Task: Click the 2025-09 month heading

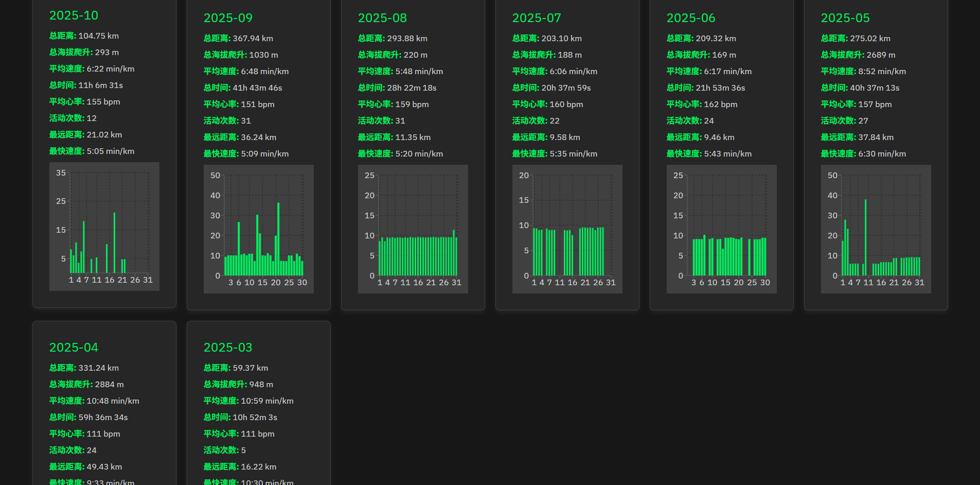Action: click(228, 18)
